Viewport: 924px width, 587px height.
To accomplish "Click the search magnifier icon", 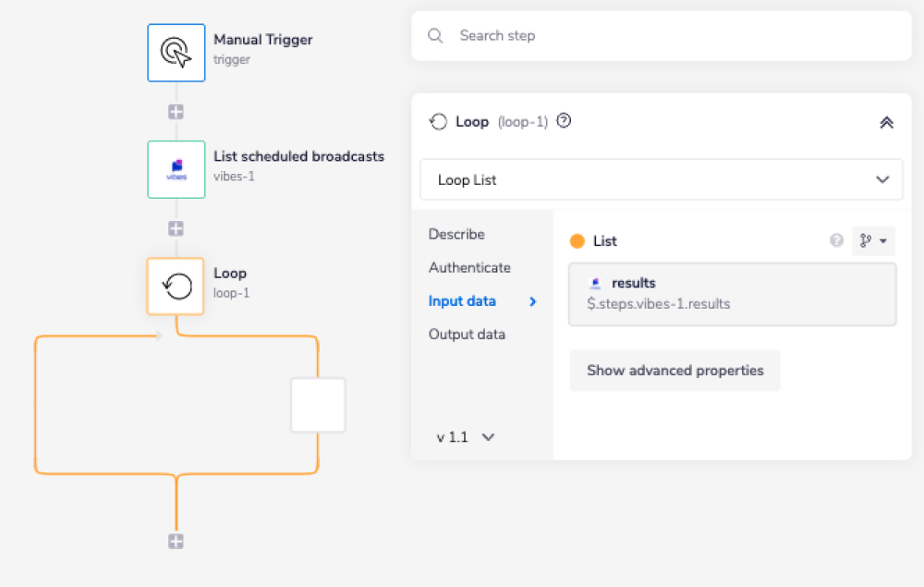I will tap(436, 36).
